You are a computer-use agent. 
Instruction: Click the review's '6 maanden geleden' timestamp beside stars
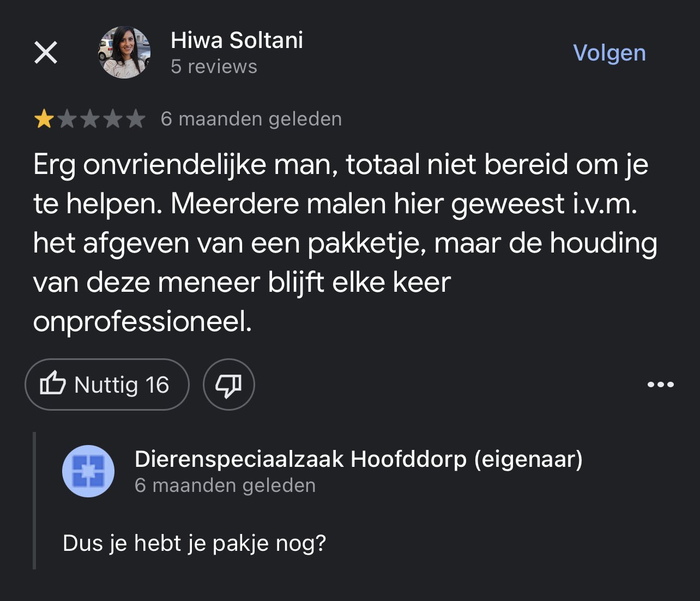coord(251,119)
